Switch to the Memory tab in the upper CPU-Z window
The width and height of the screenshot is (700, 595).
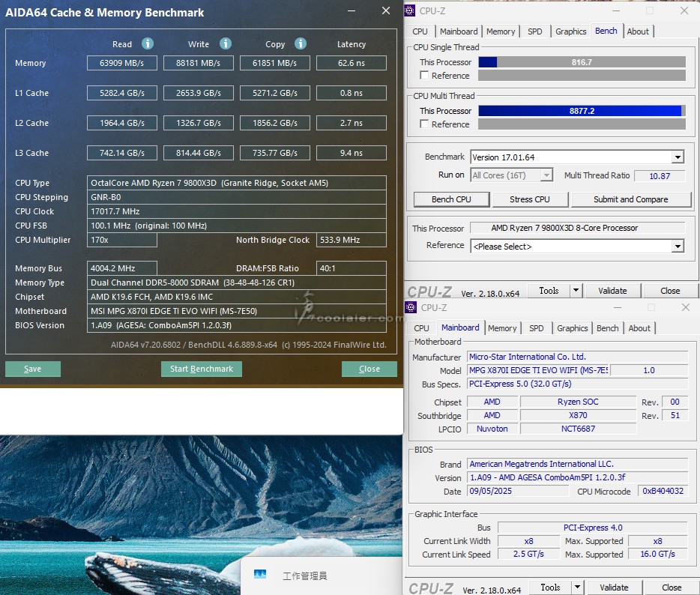(x=500, y=31)
